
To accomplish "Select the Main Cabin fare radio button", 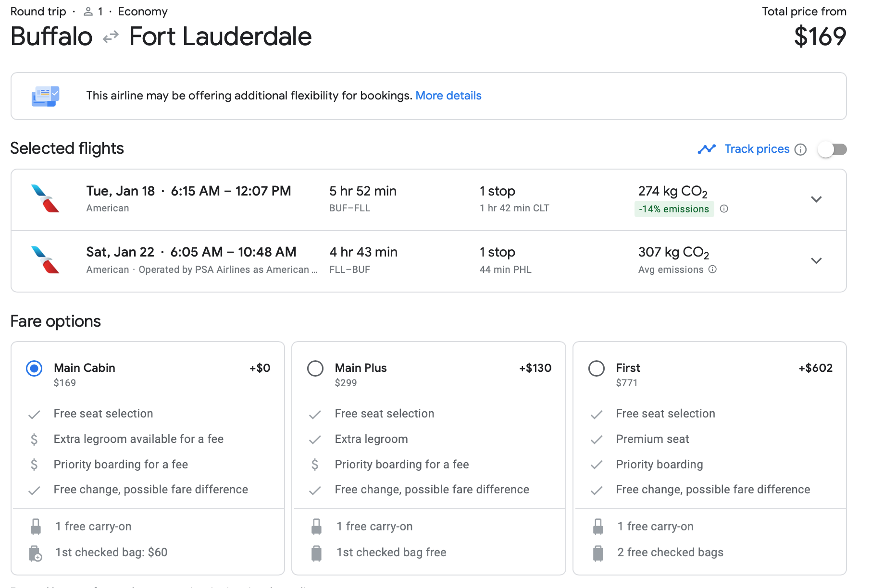I will [34, 368].
